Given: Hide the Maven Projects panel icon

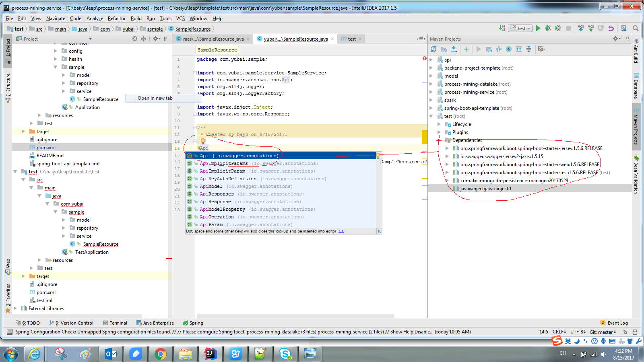Looking at the screenshot, I should [x=627, y=39].
